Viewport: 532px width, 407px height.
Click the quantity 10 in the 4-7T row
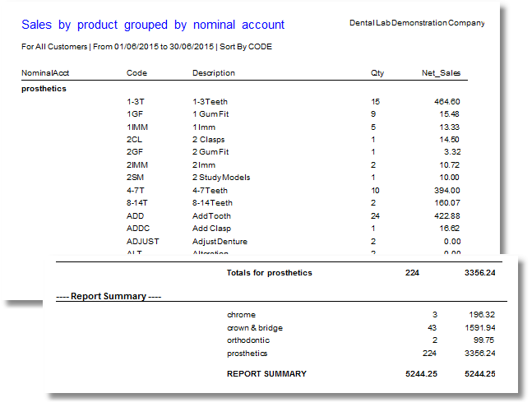(x=375, y=190)
